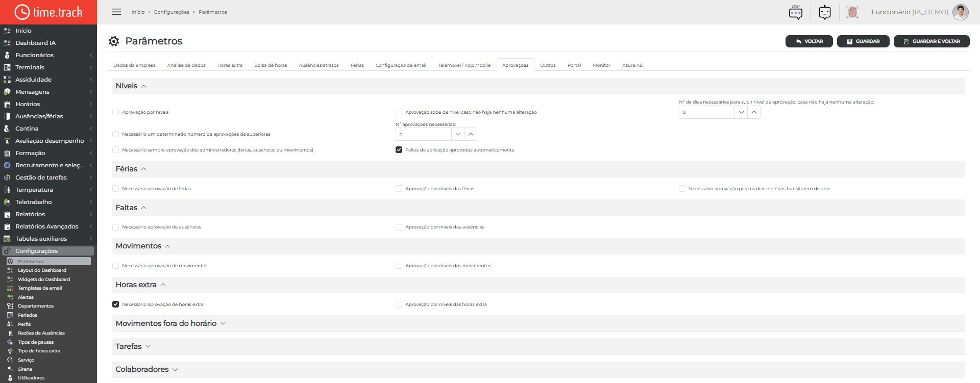Viewport: 980px width, 383px height.
Task: Select the Azure AD tab
Action: 632,65
